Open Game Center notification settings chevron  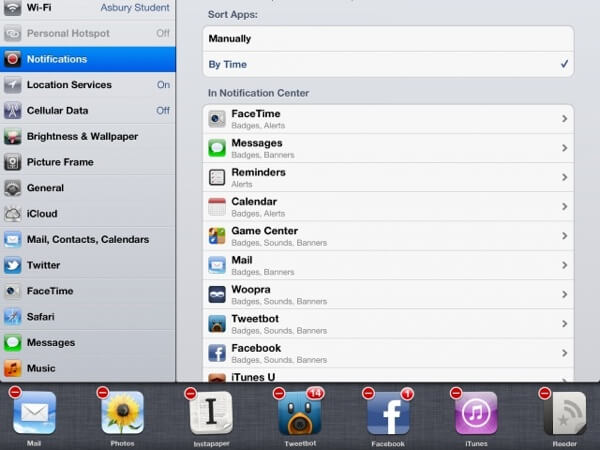click(x=564, y=236)
